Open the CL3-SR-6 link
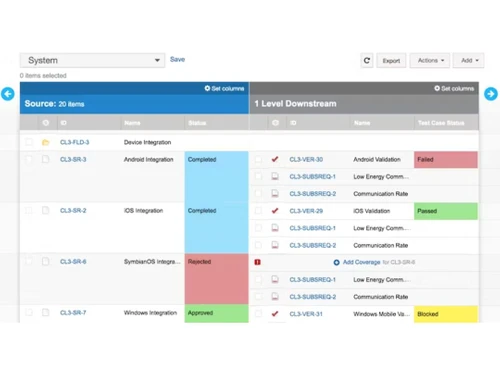 pyautogui.click(x=73, y=261)
